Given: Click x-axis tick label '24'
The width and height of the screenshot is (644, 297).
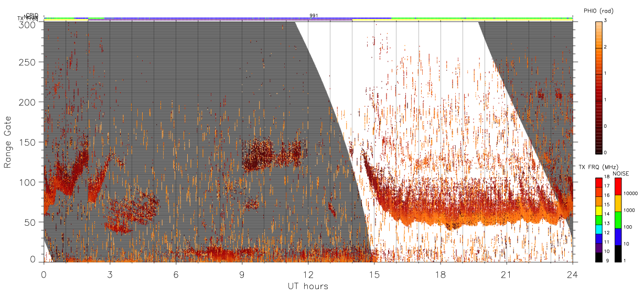Looking at the screenshot, I should pos(572,274).
